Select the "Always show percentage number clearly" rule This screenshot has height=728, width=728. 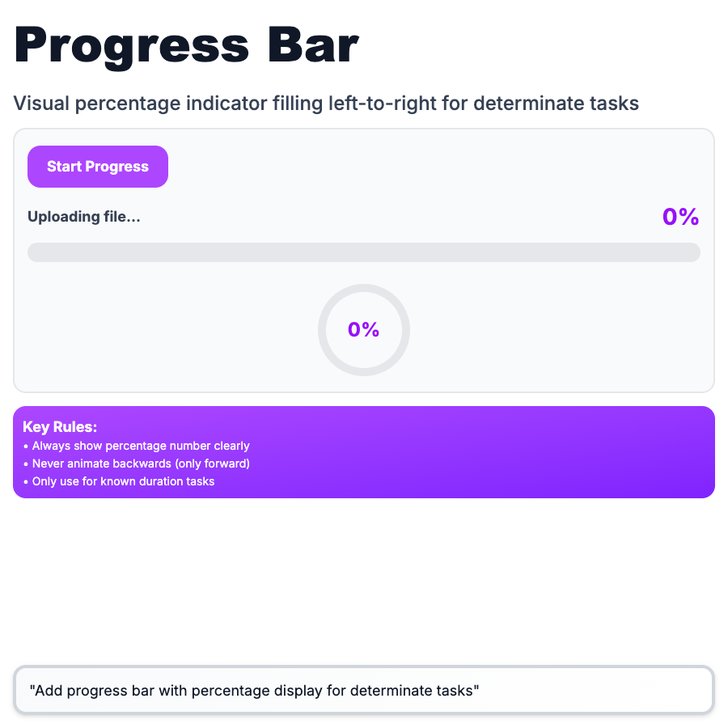point(141,446)
